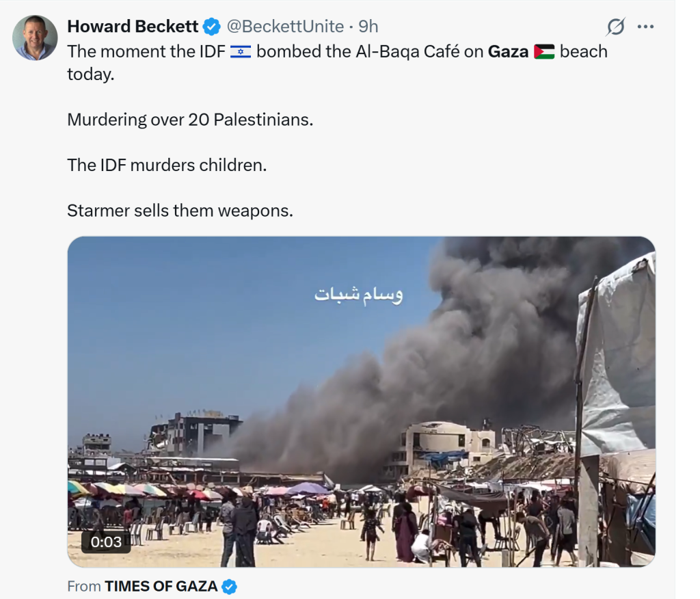Screen dimensions: 700x599
Task: Click the Grok slashed-circle icon
Action: pyautogui.click(x=615, y=27)
